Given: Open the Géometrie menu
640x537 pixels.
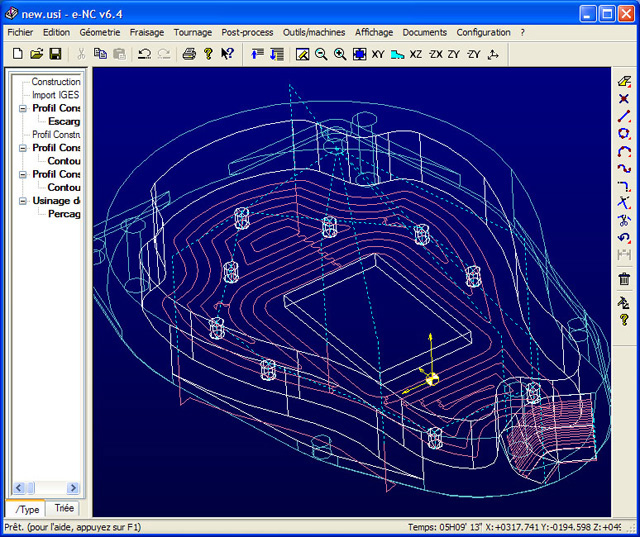Looking at the screenshot, I should (100, 33).
